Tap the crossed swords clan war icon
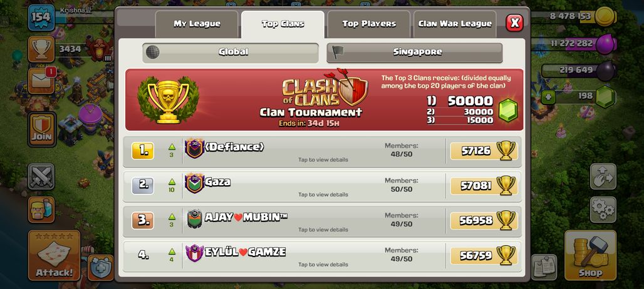Image resolution: width=644 pixels, height=289 pixels. coord(41,176)
